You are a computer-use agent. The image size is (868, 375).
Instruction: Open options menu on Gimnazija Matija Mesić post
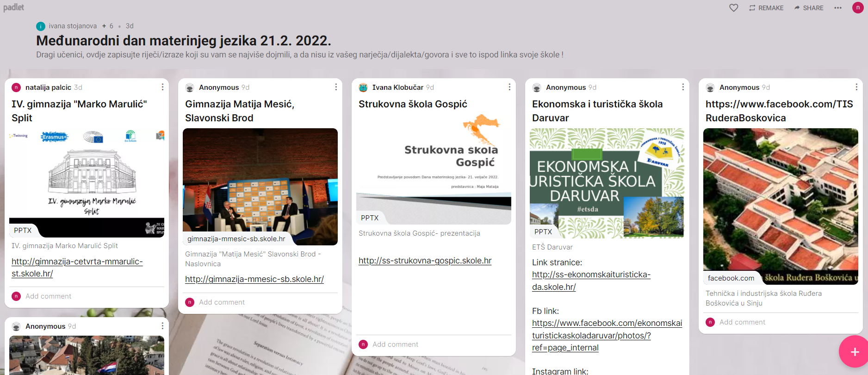[x=336, y=87]
